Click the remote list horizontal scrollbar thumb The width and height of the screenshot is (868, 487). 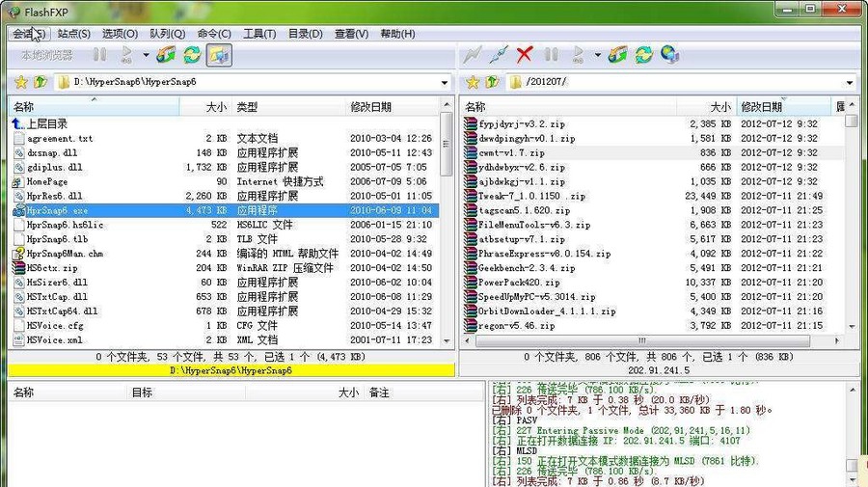click(x=642, y=340)
